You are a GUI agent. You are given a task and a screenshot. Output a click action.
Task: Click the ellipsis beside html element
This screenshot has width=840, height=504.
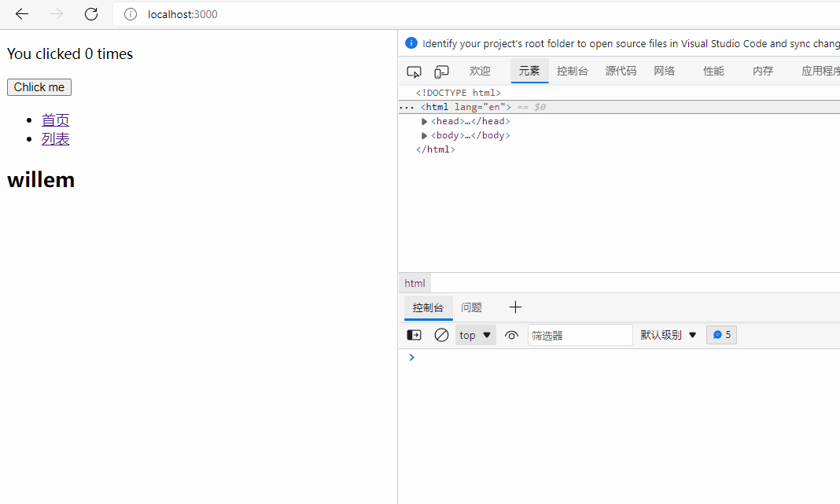click(407, 108)
